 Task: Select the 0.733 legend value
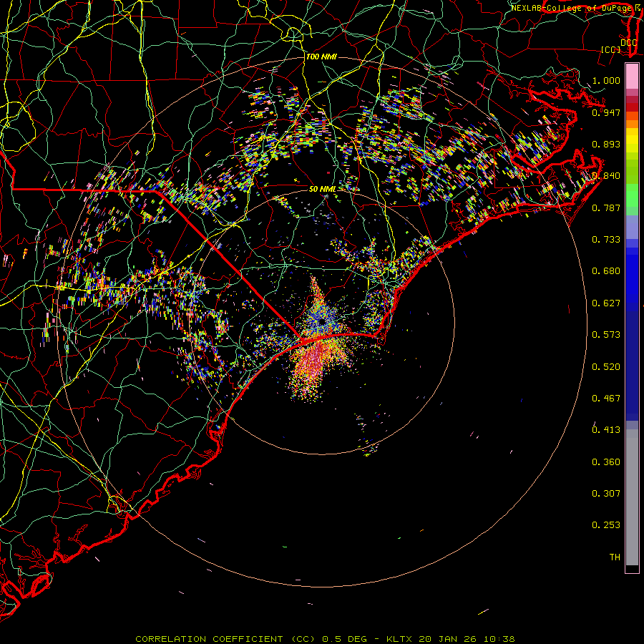[x=606, y=240]
